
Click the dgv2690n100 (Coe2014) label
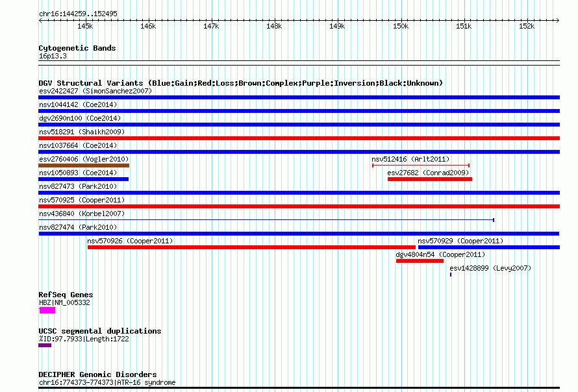[80, 118]
